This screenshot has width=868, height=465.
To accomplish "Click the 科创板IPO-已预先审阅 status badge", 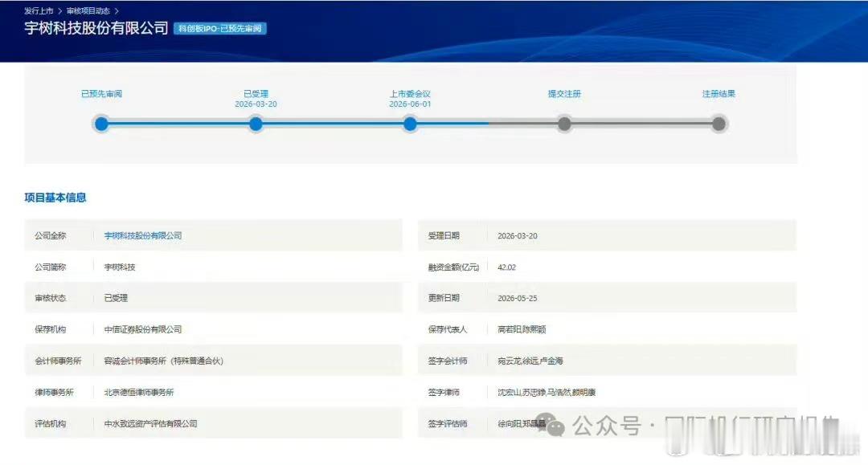I will point(220,28).
